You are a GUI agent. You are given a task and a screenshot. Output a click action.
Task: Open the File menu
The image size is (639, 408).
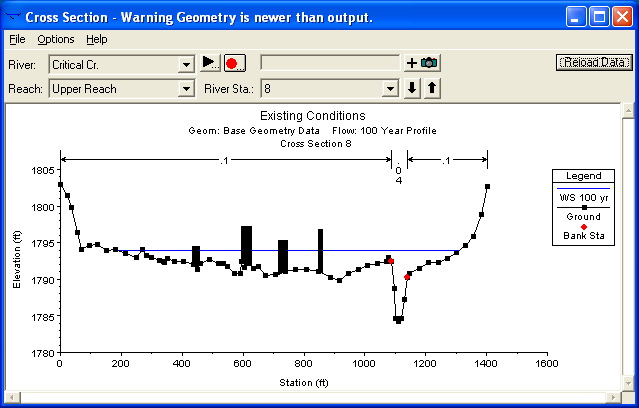17,39
